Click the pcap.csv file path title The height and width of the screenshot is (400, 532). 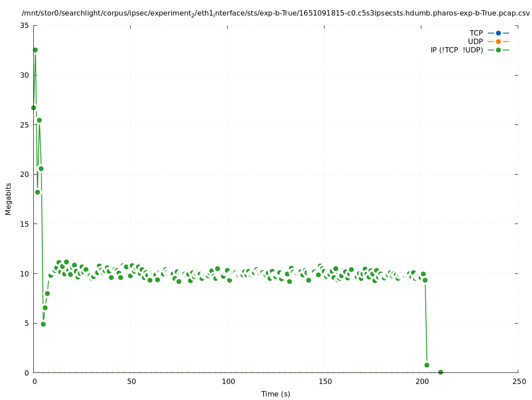coord(276,13)
